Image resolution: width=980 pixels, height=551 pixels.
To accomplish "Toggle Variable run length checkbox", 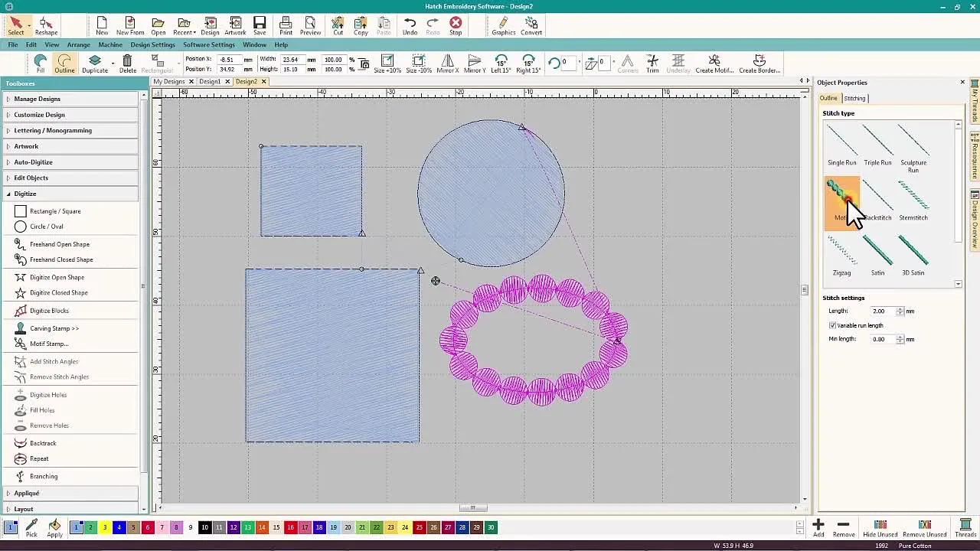I will coord(832,325).
